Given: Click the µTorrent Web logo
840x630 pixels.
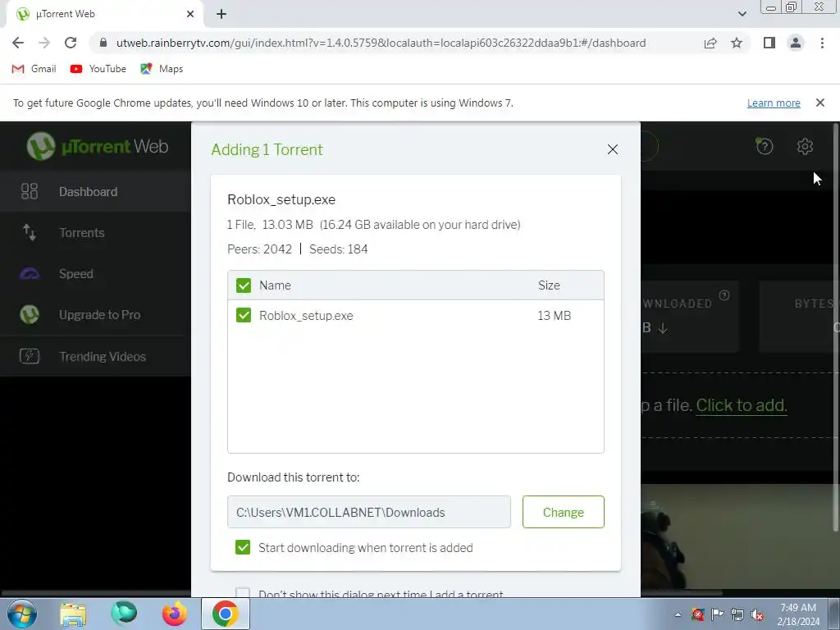Looking at the screenshot, I should tap(98, 146).
